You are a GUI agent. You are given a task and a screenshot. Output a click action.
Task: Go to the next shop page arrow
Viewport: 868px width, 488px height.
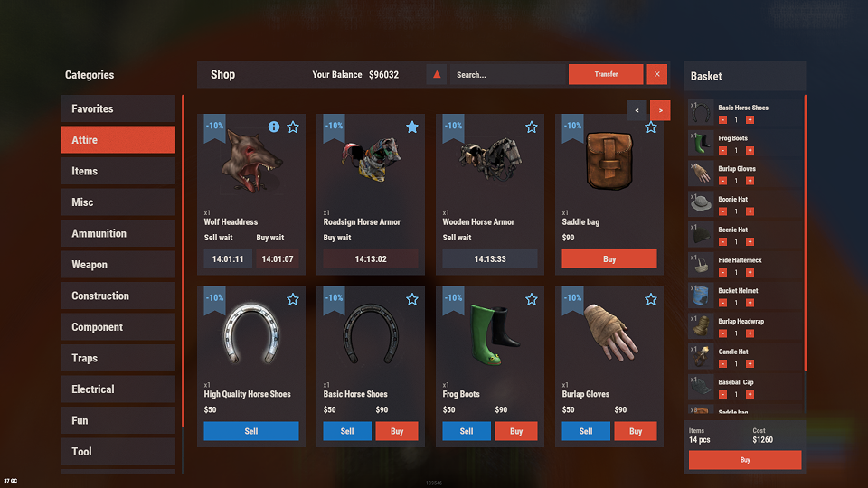[660, 110]
